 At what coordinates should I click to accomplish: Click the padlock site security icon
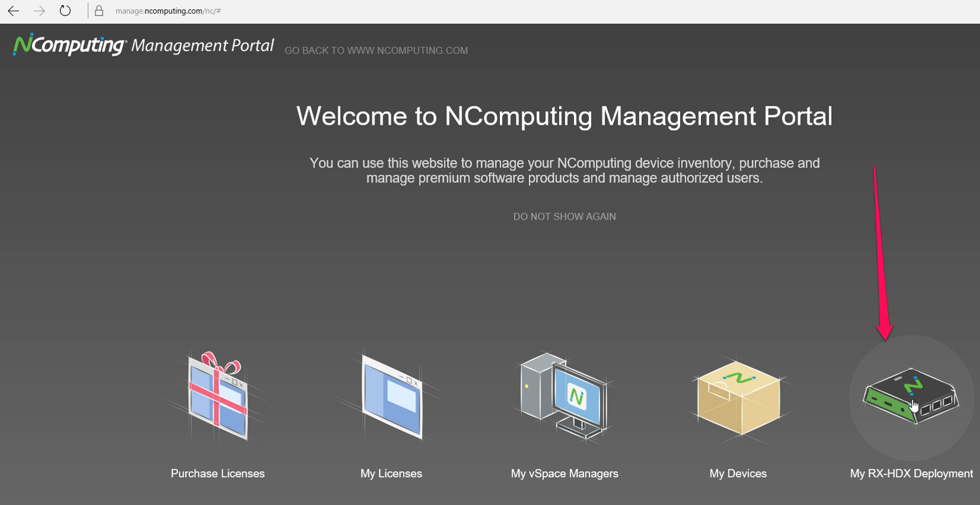click(99, 11)
